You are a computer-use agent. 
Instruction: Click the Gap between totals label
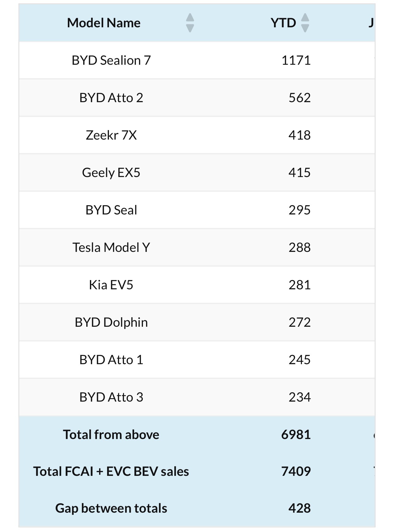[x=111, y=508]
